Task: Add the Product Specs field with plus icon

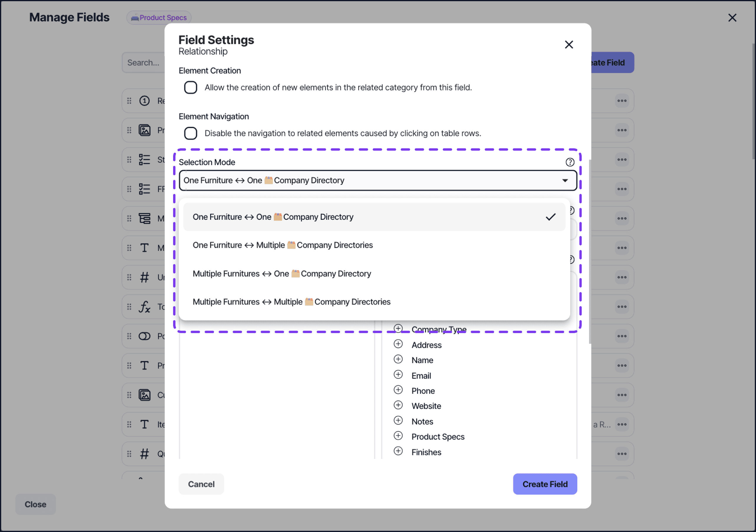Action: pyautogui.click(x=398, y=436)
